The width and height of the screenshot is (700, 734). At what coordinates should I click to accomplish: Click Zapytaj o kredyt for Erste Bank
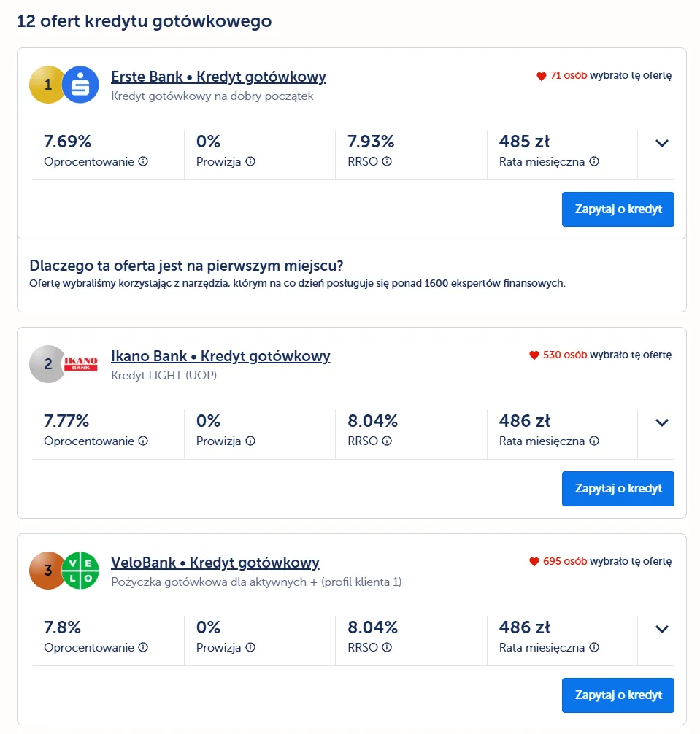(618, 209)
